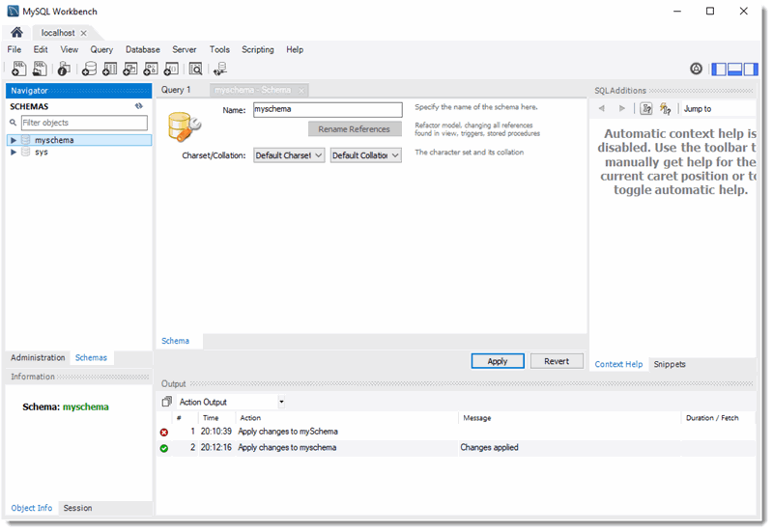This screenshot has width=773, height=532.
Task: Open the preferences gear icon
Action: coord(696,69)
